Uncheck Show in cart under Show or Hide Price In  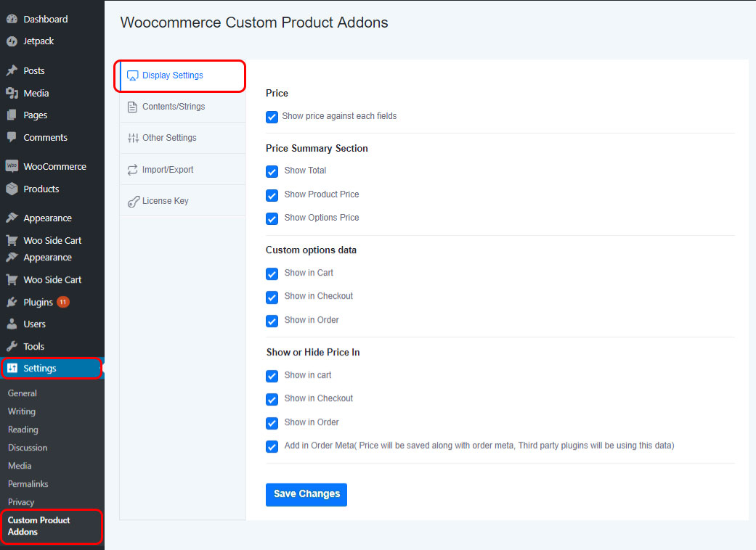(272, 376)
